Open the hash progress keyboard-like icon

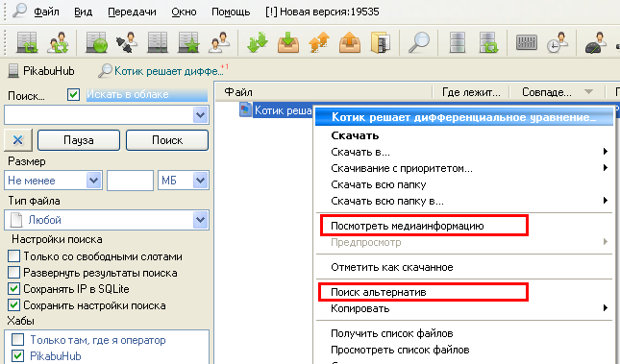pos(527,42)
